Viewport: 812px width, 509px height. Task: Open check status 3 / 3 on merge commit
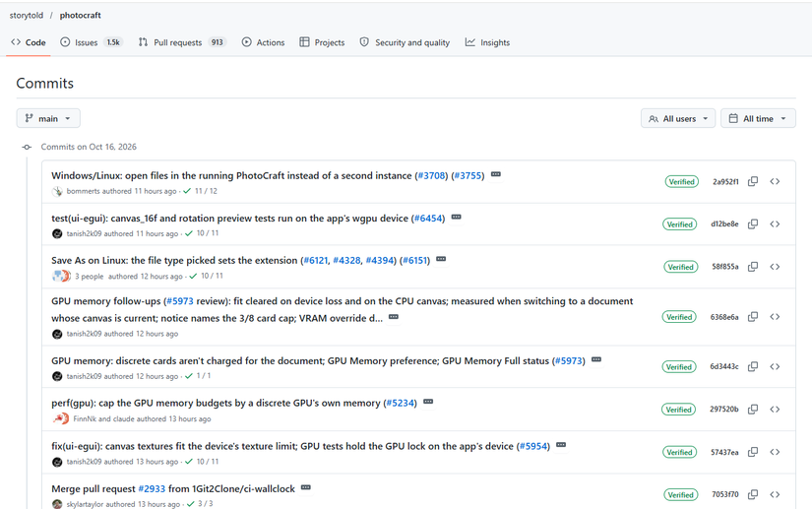pos(200,504)
